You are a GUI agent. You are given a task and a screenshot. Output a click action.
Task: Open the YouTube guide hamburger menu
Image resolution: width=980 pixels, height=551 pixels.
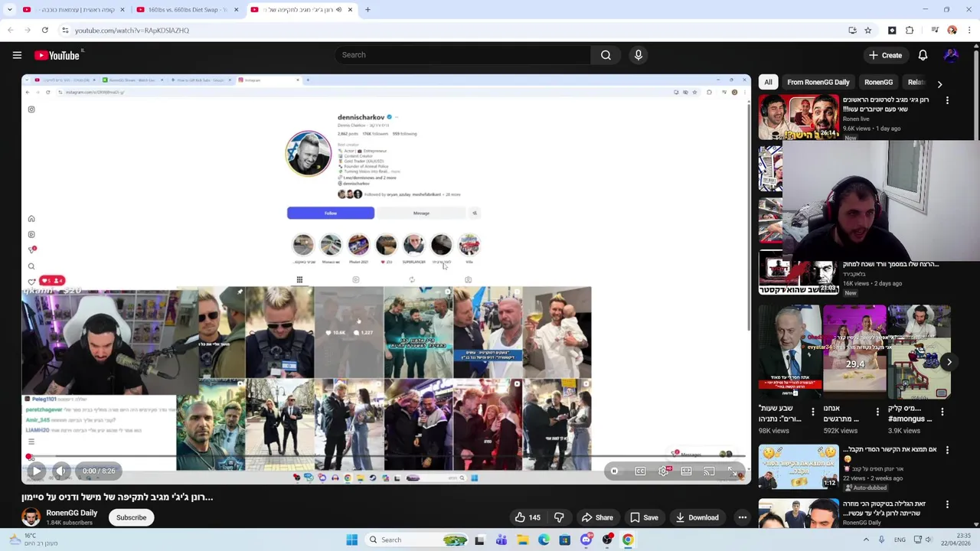click(17, 55)
